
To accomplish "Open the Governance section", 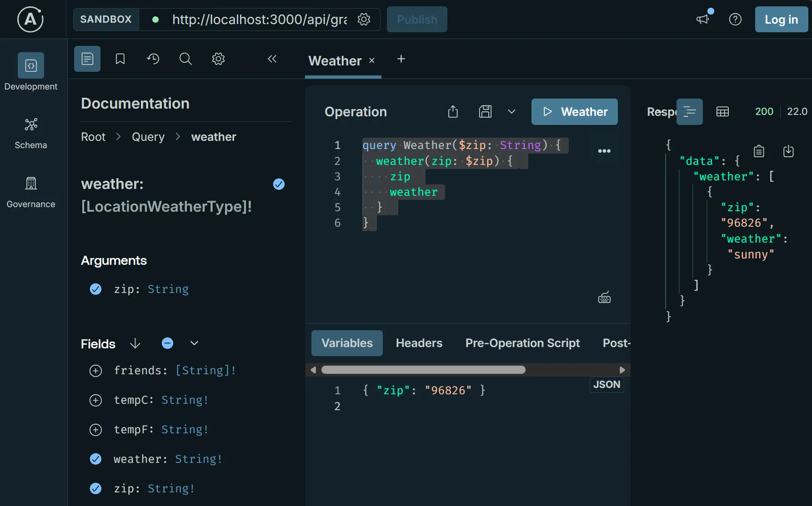I will point(30,191).
